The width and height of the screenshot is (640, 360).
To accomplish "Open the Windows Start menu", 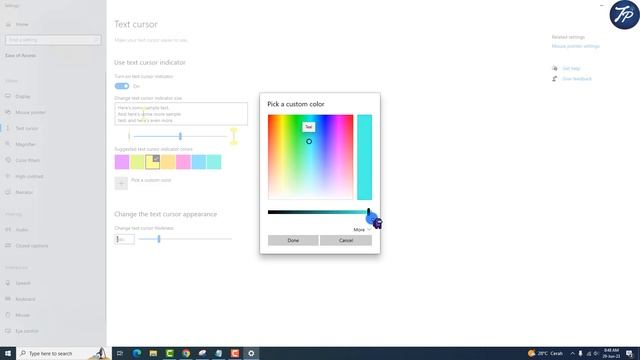I will coord(8,353).
